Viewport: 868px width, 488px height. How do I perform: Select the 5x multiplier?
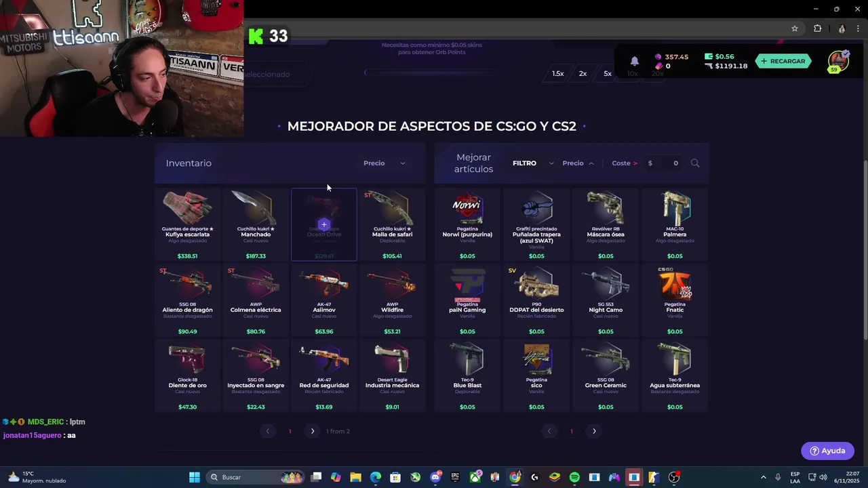coord(608,73)
